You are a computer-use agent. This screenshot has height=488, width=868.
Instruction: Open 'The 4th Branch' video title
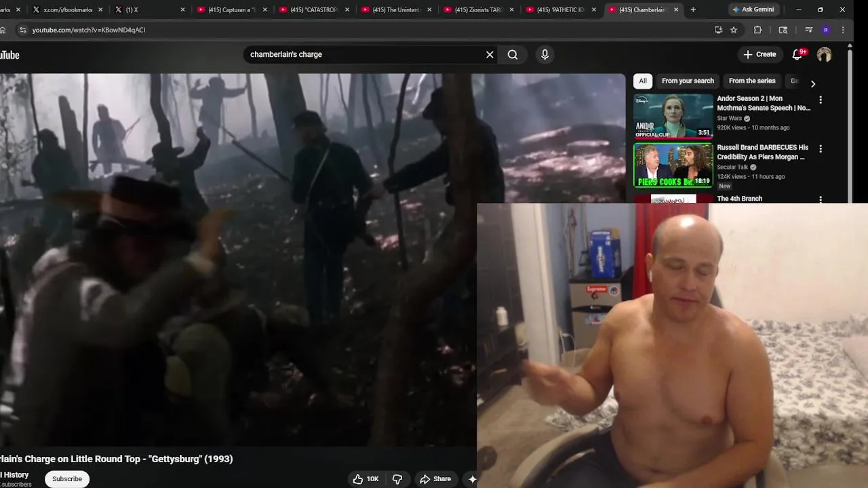pyautogui.click(x=740, y=199)
